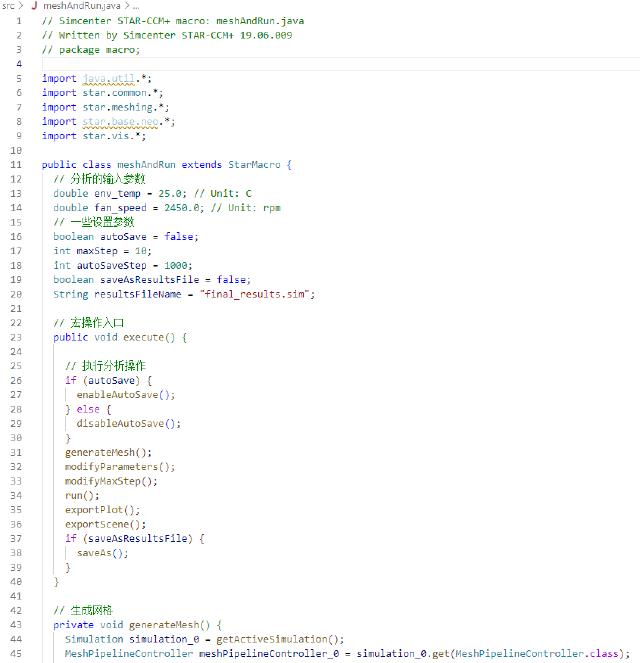Viewport: 640px width, 663px height.
Task: Click class name 'meshAndRun' on line 11
Action: pyautogui.click(x=146, y=164)
